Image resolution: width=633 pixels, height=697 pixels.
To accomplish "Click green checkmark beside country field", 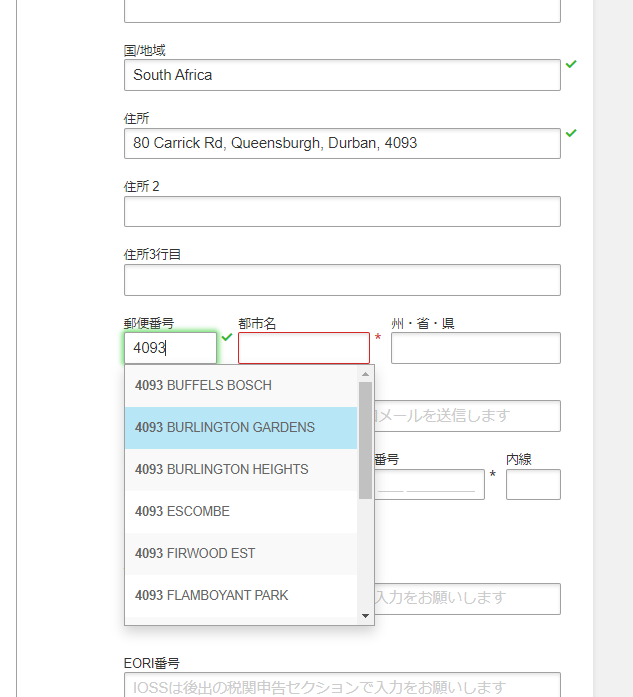I will 571,64.
